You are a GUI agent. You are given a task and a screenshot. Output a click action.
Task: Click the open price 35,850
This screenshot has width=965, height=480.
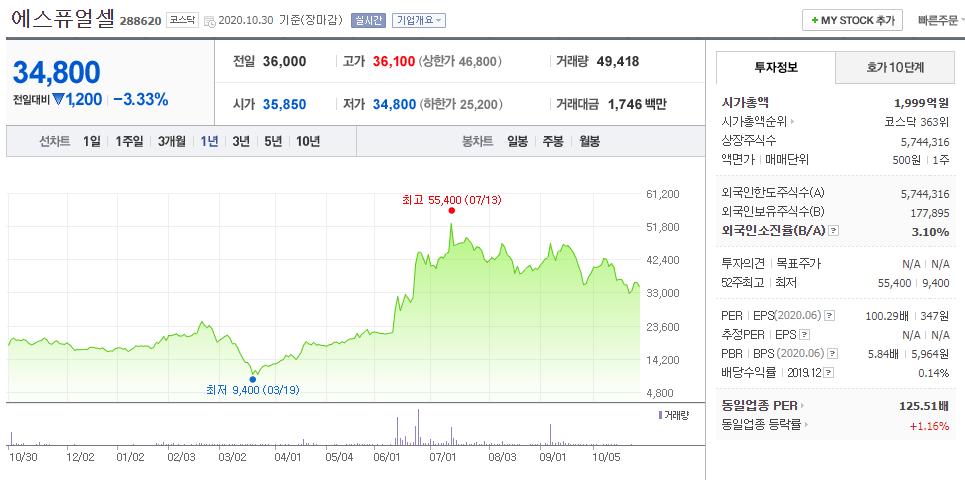point(284,105)
